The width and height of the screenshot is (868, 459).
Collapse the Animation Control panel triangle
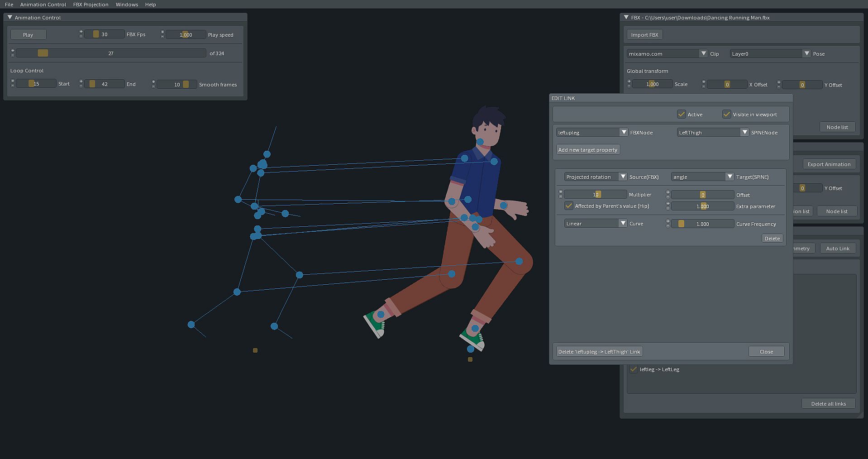tap(10, 17)
